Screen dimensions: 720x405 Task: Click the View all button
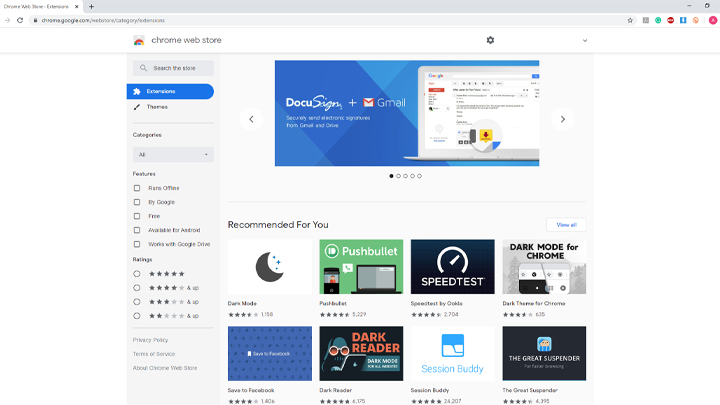coord(566,225)
